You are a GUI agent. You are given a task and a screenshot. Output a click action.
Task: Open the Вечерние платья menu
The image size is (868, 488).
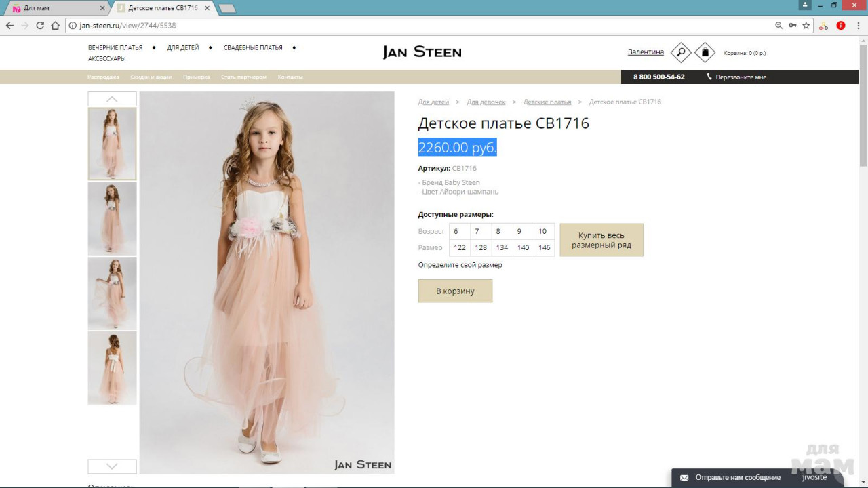[115, 48]
